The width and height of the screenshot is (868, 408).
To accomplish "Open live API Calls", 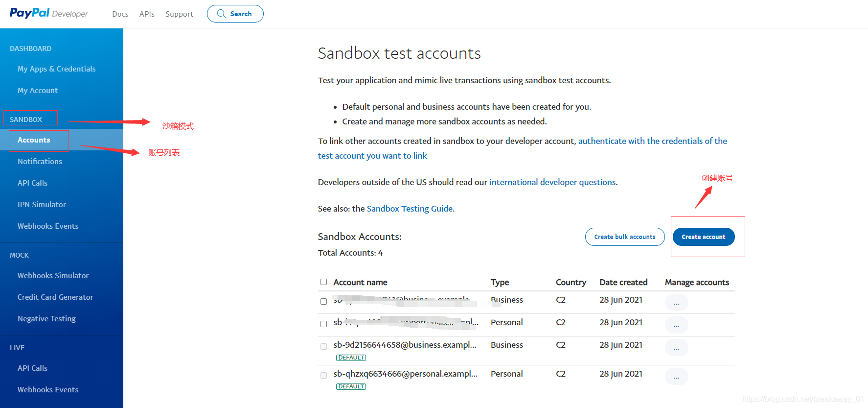I will pyautogui.click(x=32, y=368).
